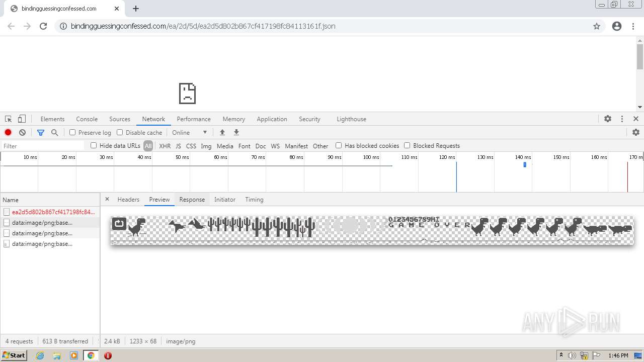The height and width of the screenshot is (362, 644).
Task: Stop recording network log
Action: coord(8,132)
